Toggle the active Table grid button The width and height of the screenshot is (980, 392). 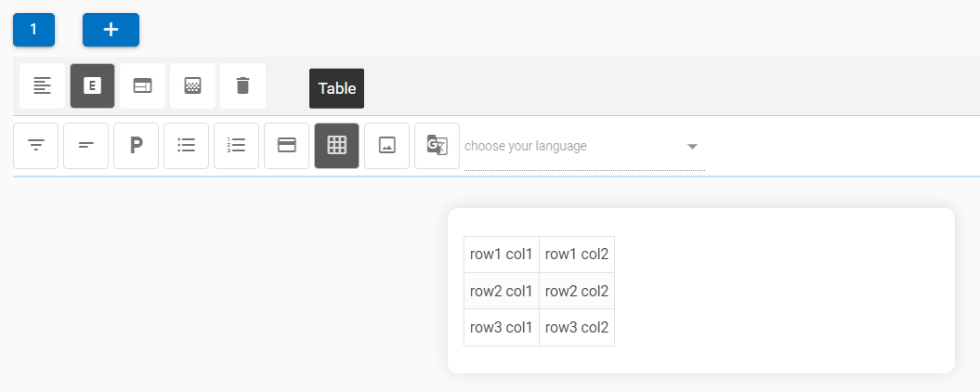pyautogui.click(x=337, y=146)
